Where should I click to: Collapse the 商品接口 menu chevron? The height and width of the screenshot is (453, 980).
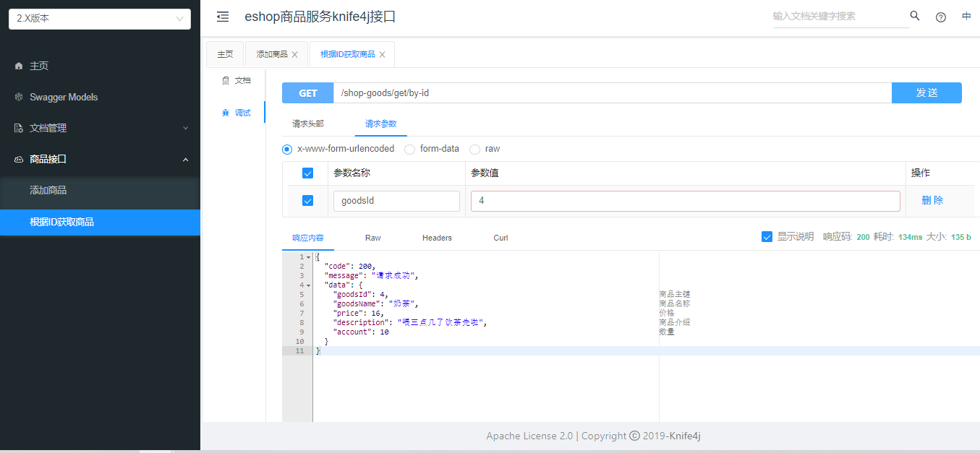185,159
